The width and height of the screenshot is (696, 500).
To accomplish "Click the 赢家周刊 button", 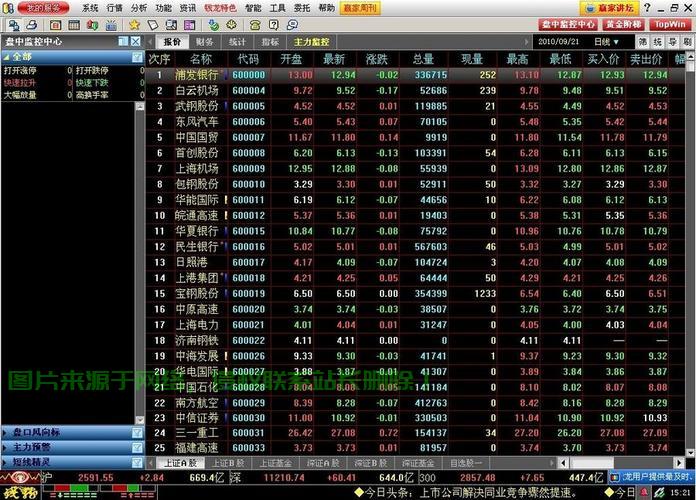I will [360, 8].
